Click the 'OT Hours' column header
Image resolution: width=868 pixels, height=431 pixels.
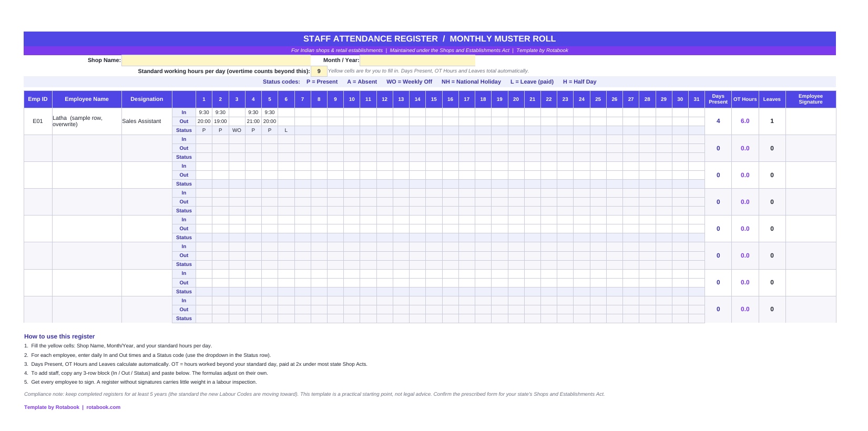pos(745,99)
